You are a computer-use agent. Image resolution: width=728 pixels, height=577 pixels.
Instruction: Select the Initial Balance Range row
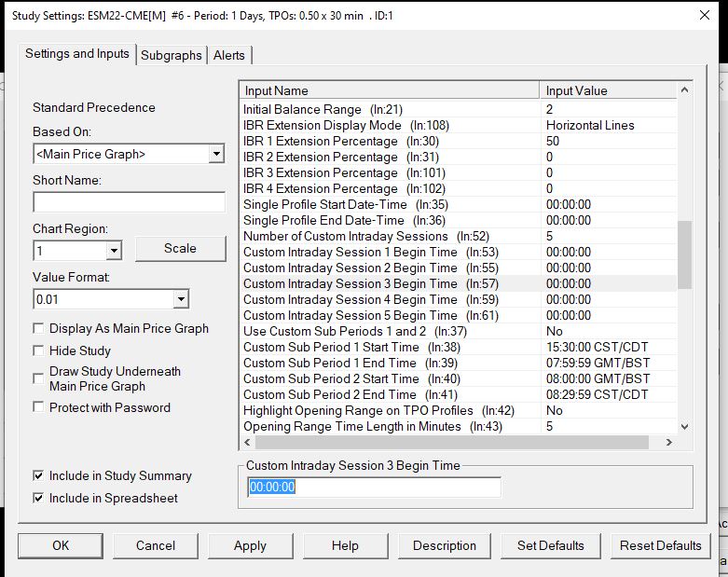[459, 110]
